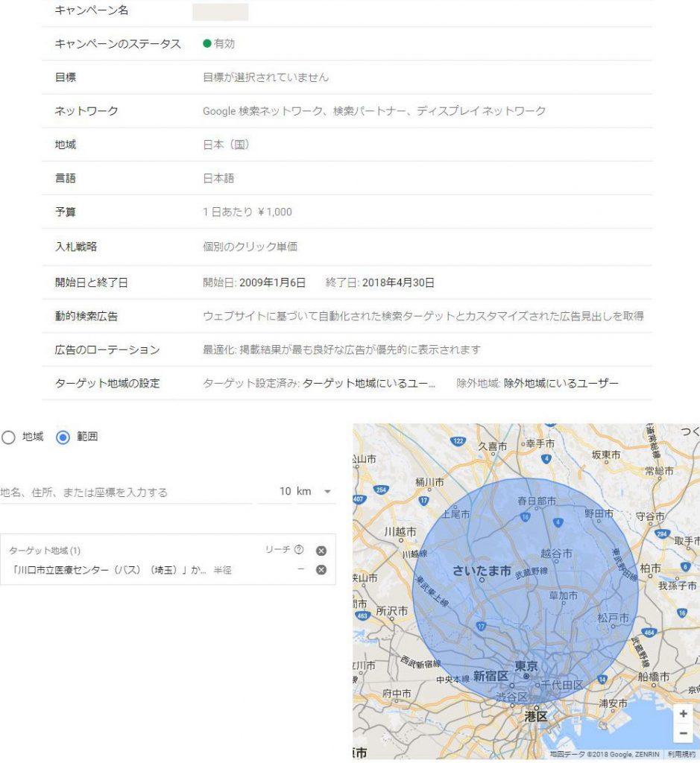This screenshot has width=700, height=763.
Task: Click the green 有効 status indicator
Action: (207, 44)
